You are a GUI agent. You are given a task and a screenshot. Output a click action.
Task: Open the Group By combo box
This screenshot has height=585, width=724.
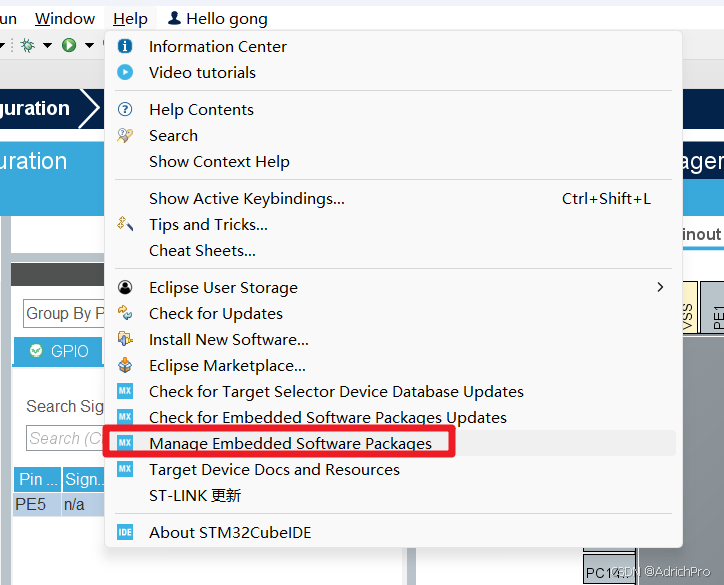click(64, 313)
